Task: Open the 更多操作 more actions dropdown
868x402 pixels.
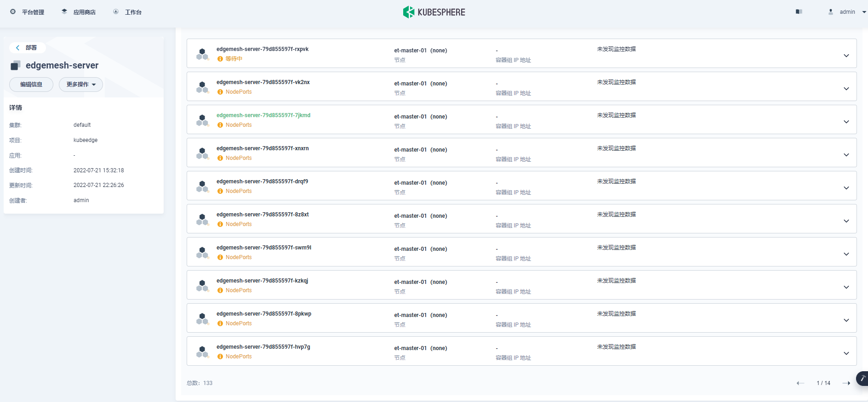Action: [x=81, y=85]
